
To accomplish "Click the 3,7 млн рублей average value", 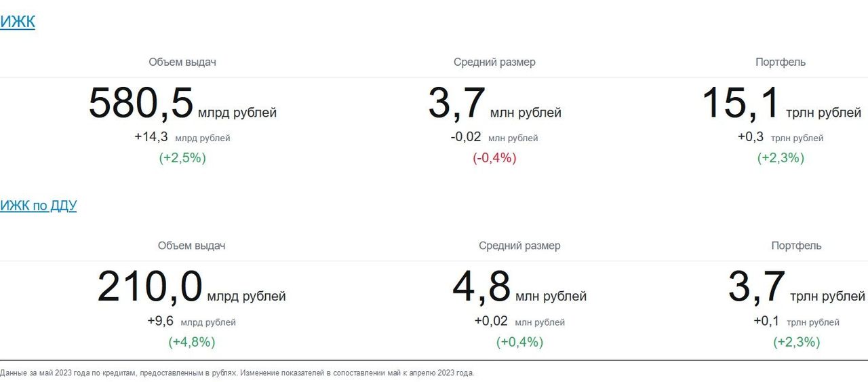I will [x=494, y=105].
